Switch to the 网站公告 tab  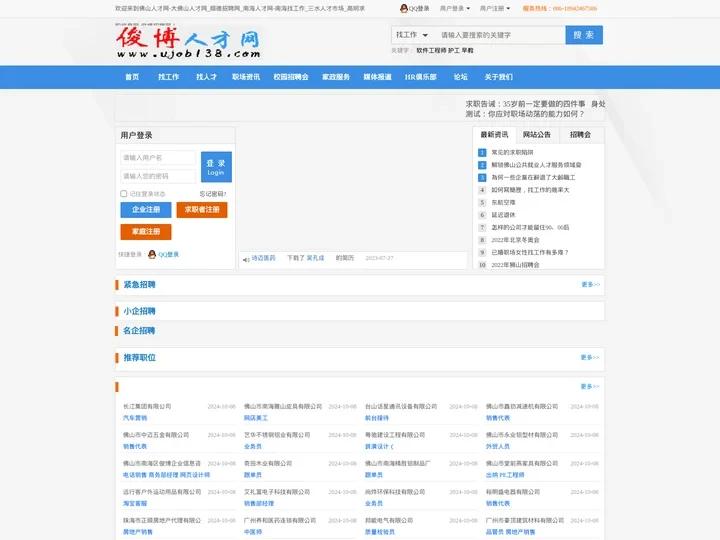[x=537, y=135]
